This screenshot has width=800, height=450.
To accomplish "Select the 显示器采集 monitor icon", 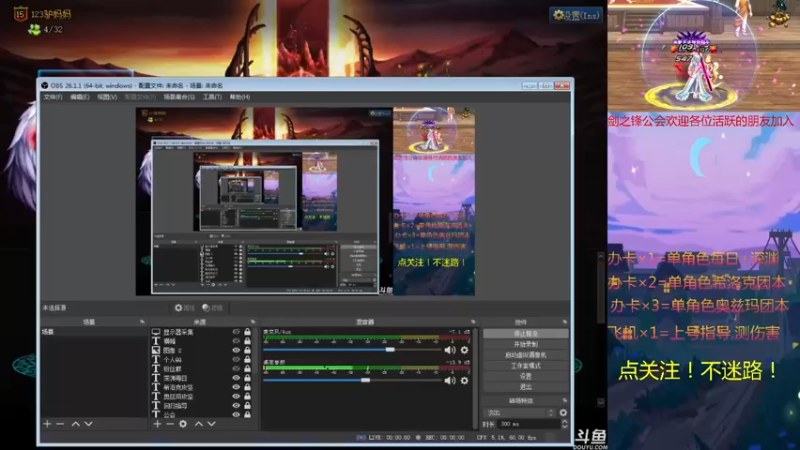I will click(156, 332).
